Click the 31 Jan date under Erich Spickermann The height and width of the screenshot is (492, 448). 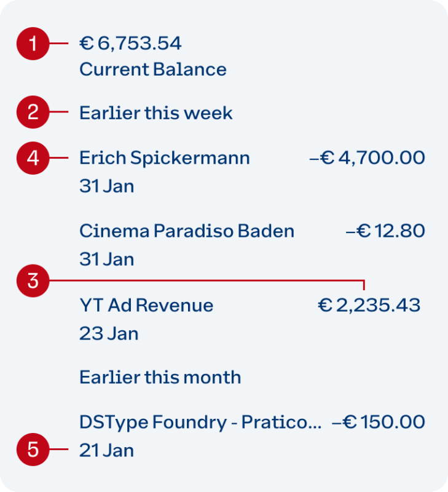point(106,186)
